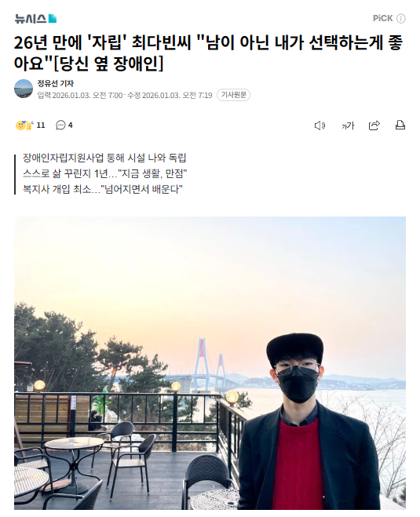Play article audio with speaker icon
This screenshot has width=420, height=517.
(320, 126)
